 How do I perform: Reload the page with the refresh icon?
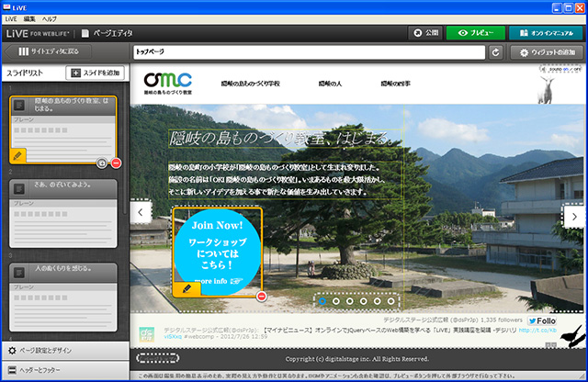[496, 53]
